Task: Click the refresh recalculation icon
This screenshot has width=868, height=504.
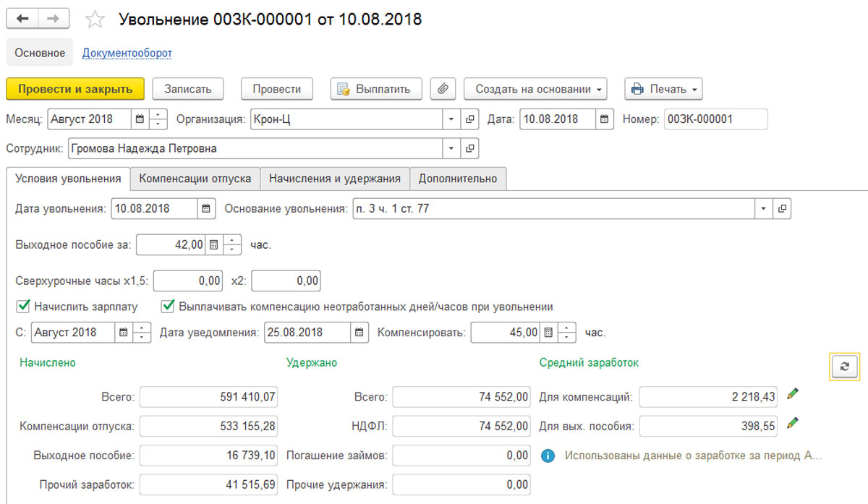Action: (x=844, y=367)
